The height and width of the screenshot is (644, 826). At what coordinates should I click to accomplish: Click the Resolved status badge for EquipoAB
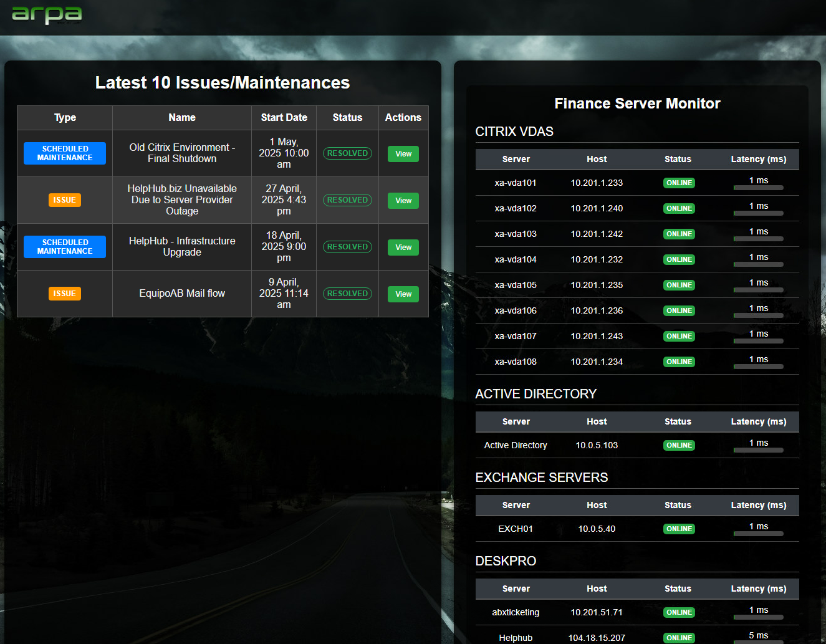point(347,294)
